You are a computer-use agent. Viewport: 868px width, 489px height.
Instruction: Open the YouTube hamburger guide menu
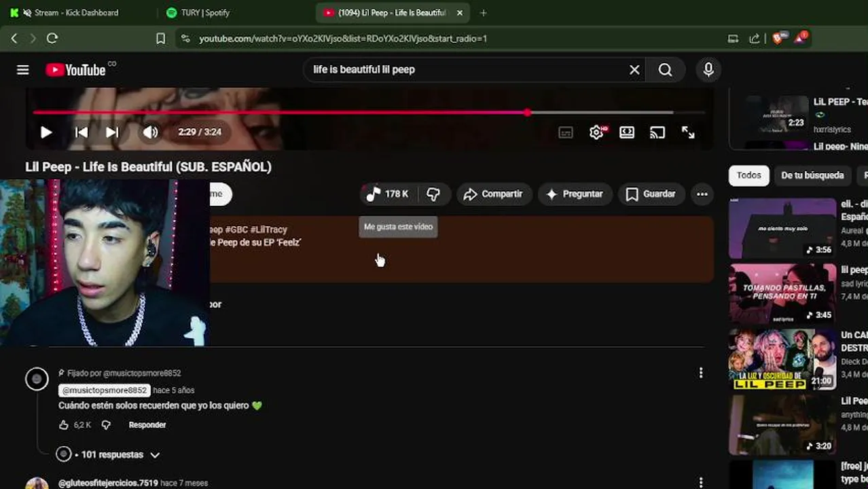[x=23, y=70]
